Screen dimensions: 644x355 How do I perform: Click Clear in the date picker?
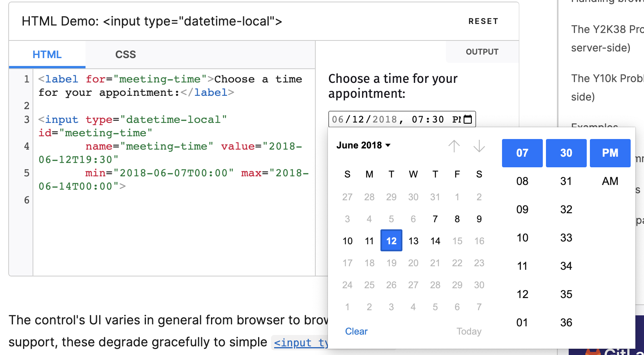(356, 331)
